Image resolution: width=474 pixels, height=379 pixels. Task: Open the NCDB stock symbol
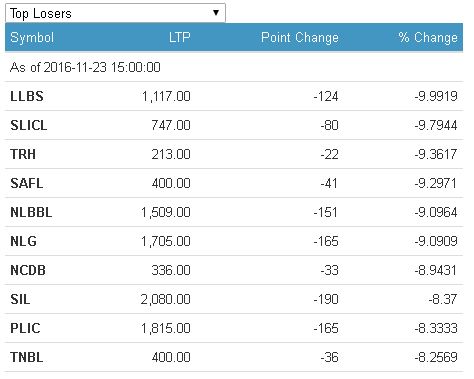click(x=28, y=270)
